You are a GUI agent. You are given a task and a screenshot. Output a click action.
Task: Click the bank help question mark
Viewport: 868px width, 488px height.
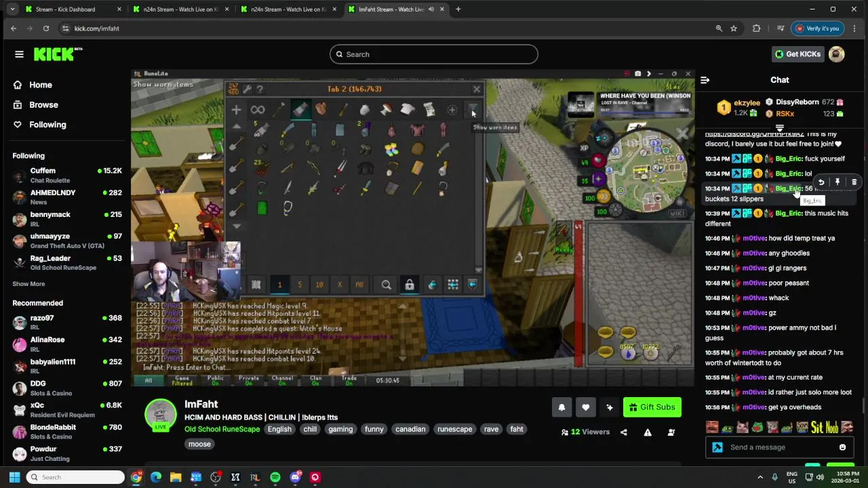[260, 89]
